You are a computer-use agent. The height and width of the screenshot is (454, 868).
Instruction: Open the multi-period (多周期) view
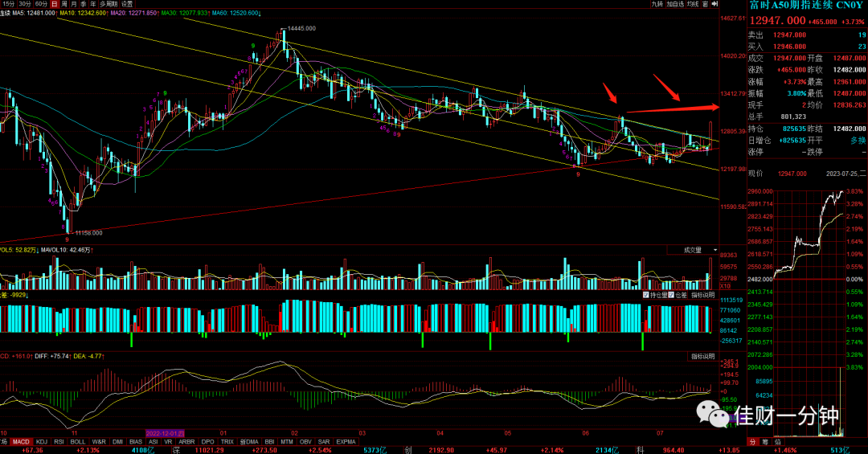[x=108, y=4]
